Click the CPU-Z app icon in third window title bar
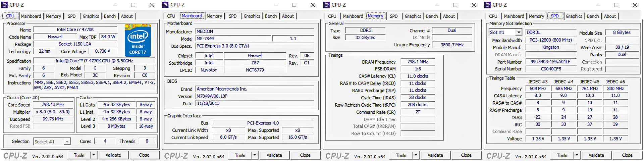Viewport: 644px width, 161px height. [x=326, y=5]
